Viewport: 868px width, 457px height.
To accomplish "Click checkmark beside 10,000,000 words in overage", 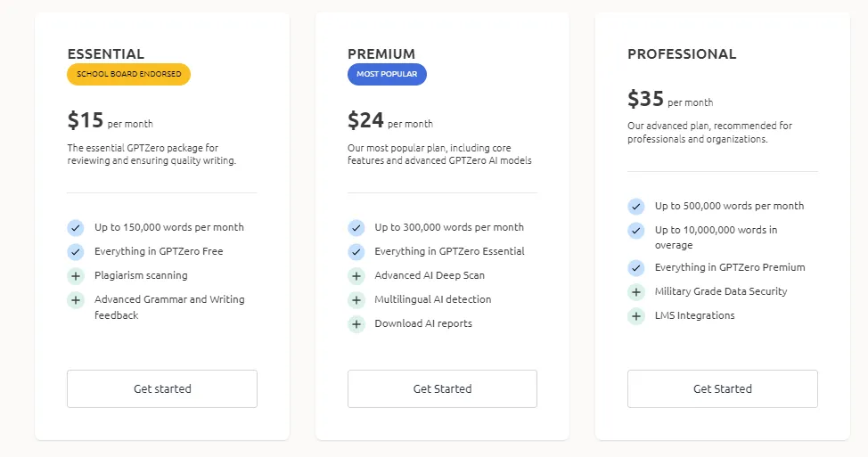I will (636, 231).
